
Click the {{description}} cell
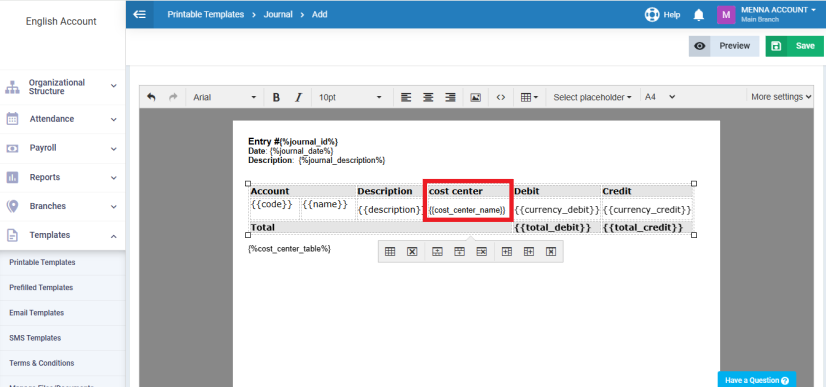390,210
